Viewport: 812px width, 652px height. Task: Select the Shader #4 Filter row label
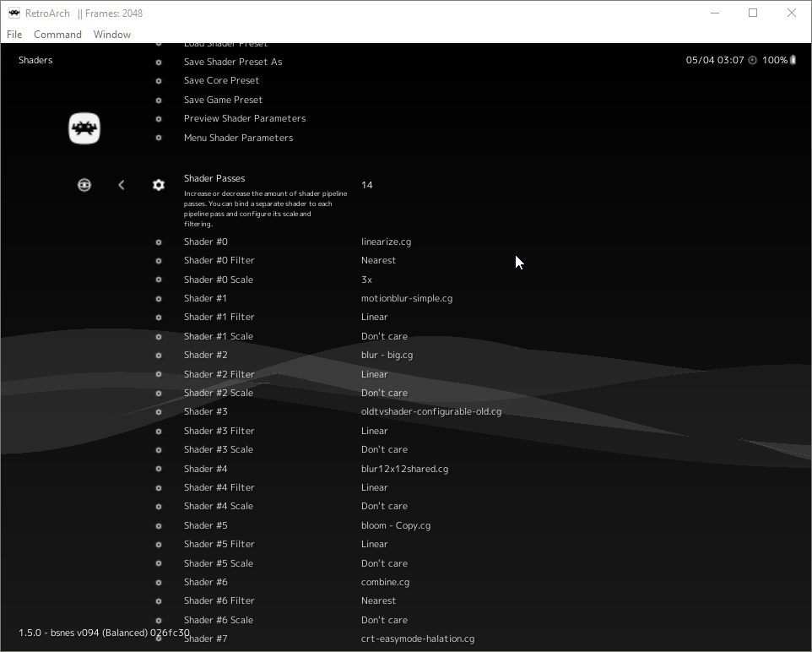click(219, 487)
